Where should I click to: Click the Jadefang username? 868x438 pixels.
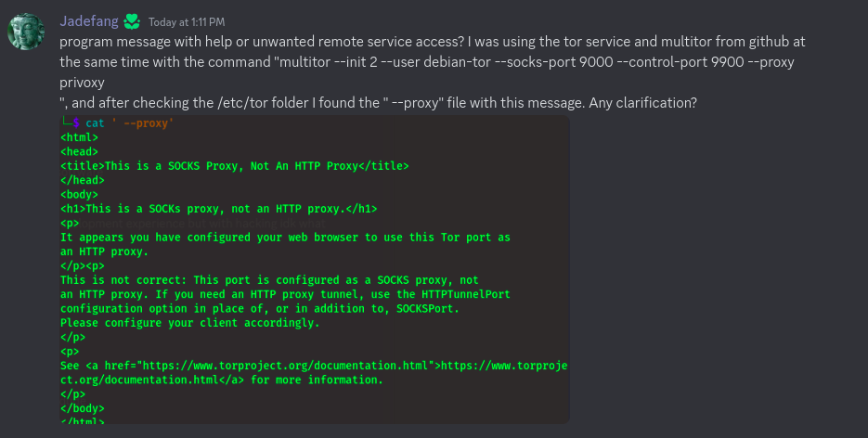pyautogui.click(x=88, y=21)
